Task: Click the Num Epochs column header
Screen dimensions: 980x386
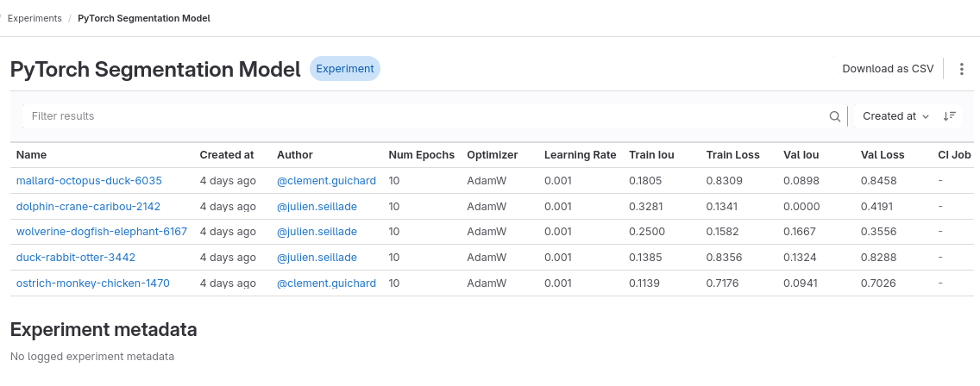Action: point(421,155)
